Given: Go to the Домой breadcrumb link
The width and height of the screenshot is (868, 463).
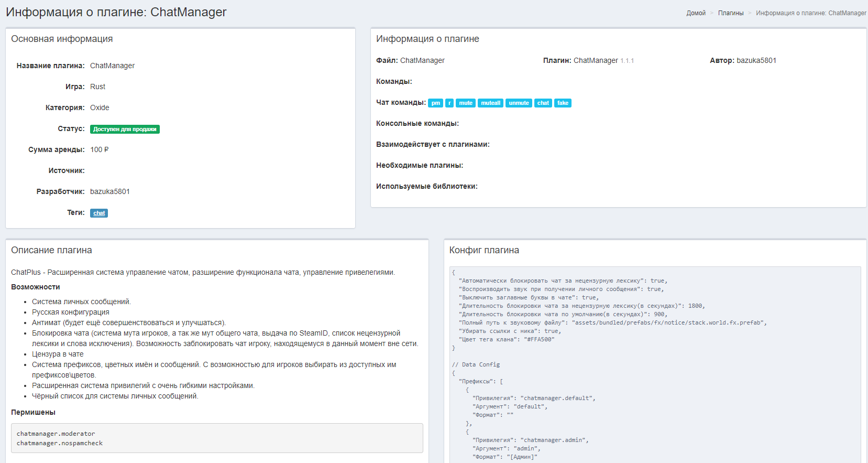Looking at the screenshot, I should coord(696,13).
